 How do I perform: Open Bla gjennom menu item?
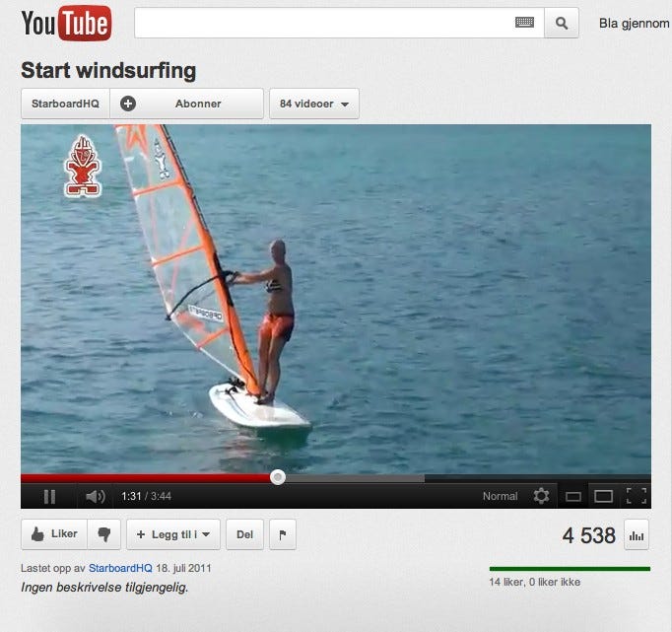635,23
